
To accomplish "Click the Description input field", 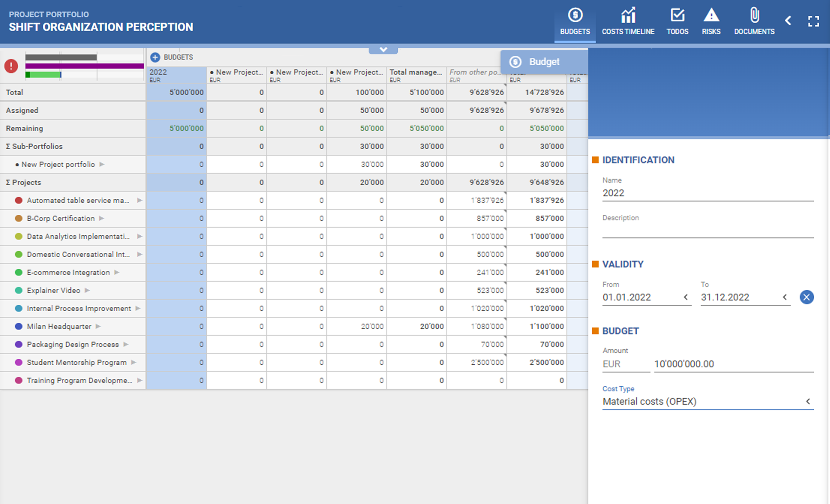I will (x=708, y=231).
